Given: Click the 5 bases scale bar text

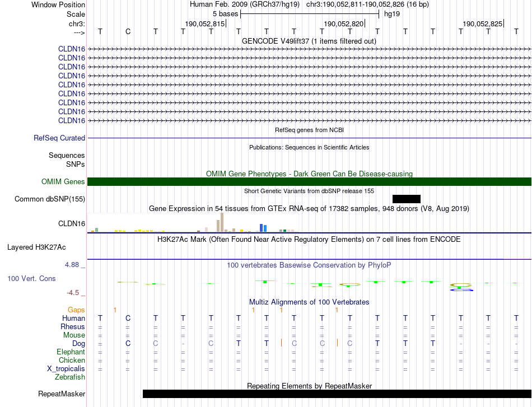Looking at the screenshot, I should click(x=225, y=14).
